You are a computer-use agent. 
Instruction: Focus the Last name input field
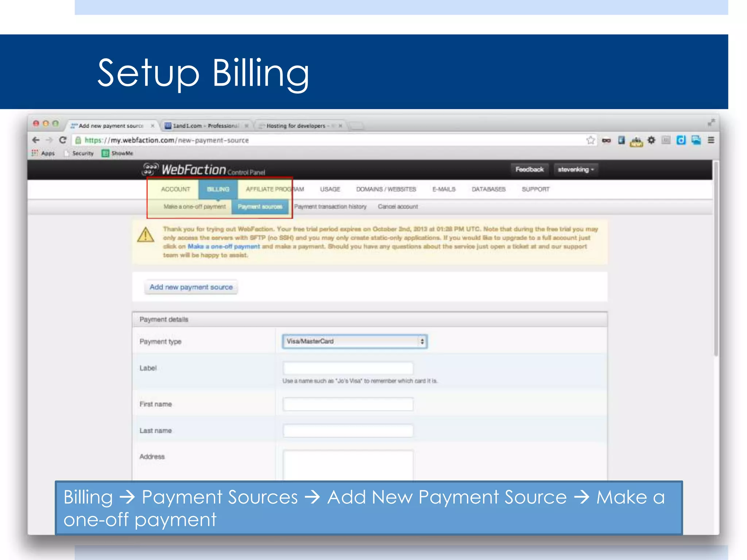coord(348,431)
